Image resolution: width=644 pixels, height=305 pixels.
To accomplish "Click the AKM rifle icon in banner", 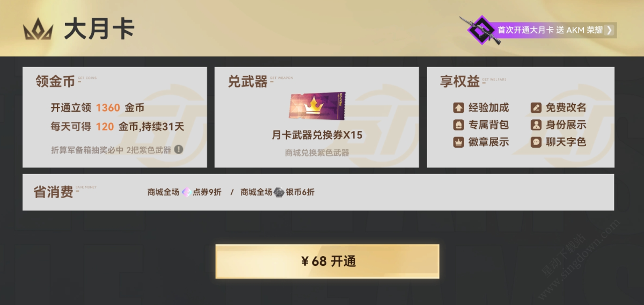I will (480, 30).
